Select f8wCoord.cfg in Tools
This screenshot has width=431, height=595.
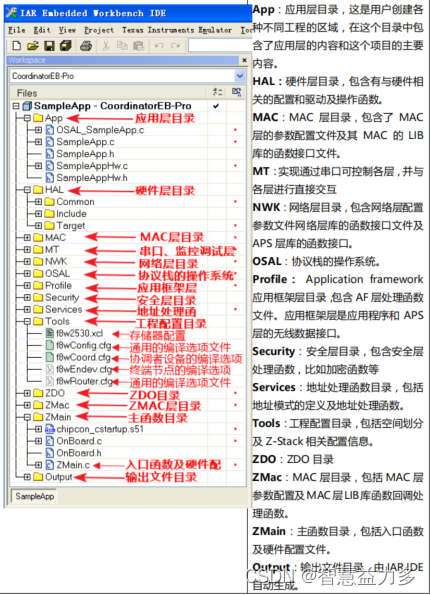[x=83, y=357]
